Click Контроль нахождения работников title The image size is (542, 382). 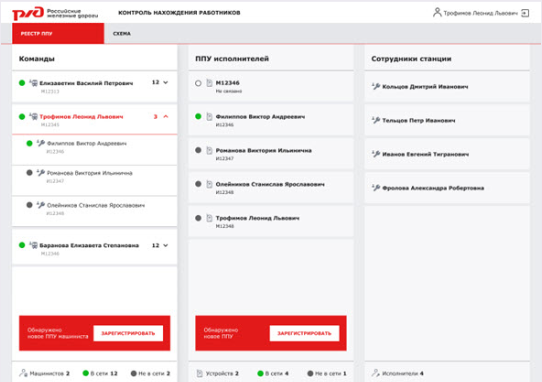click(x=179, y=13)
